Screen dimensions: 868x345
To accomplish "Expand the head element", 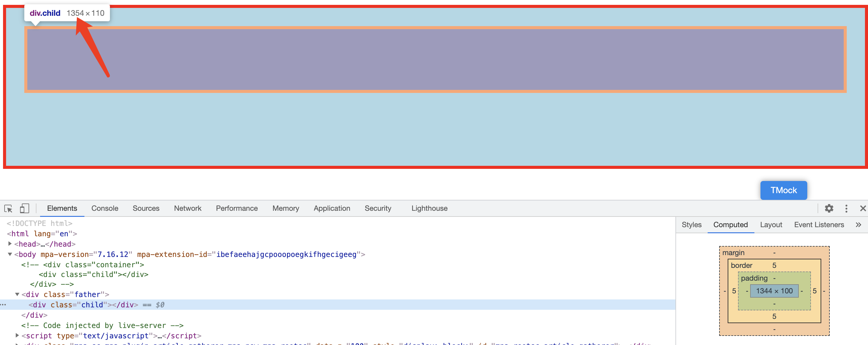I will pos(10,244).
